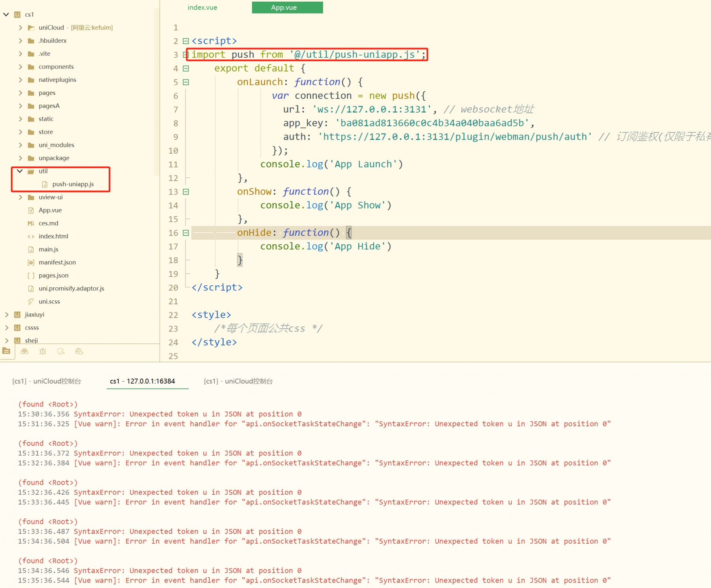
Task: Collapse the cs1 project tree
Action: [x=6, y=15]
